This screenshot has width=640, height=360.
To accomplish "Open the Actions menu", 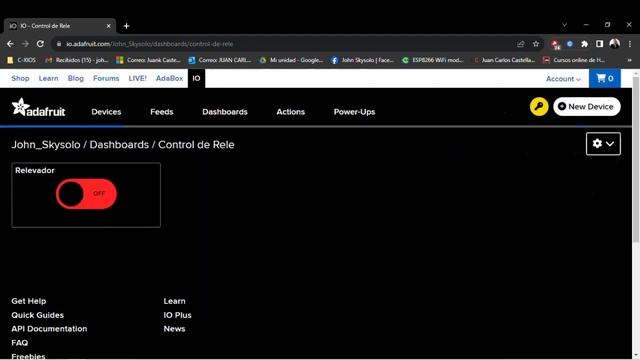I will point(291,112).
